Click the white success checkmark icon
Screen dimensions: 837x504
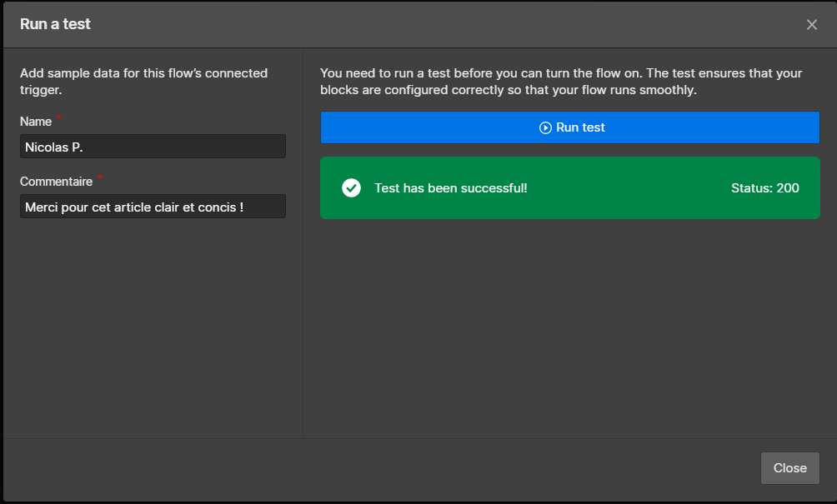point(351,188)
